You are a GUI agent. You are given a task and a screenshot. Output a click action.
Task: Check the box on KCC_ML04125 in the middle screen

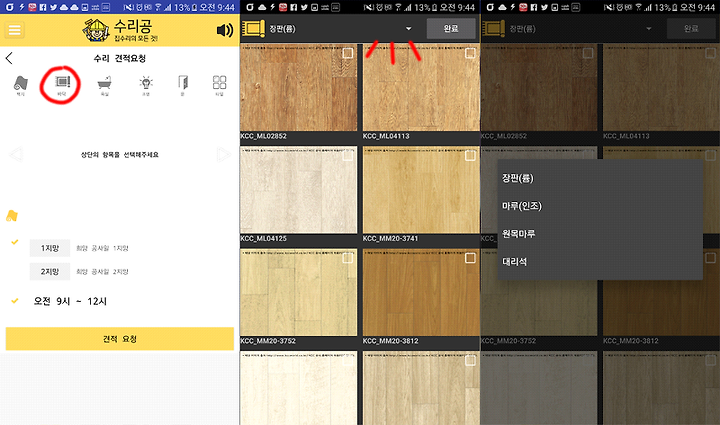tap(348, 156)
